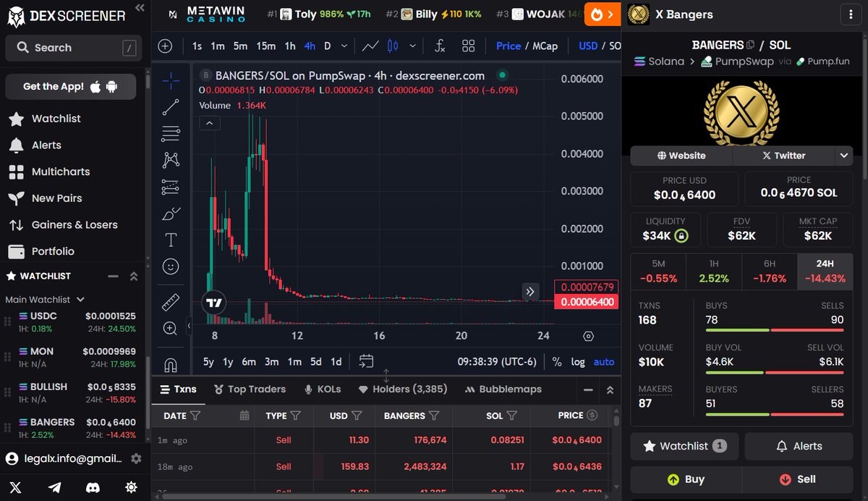Viewport: 868px width, 501px height.
Task: Select the trend line drawing tool
Action: (171, 107)
